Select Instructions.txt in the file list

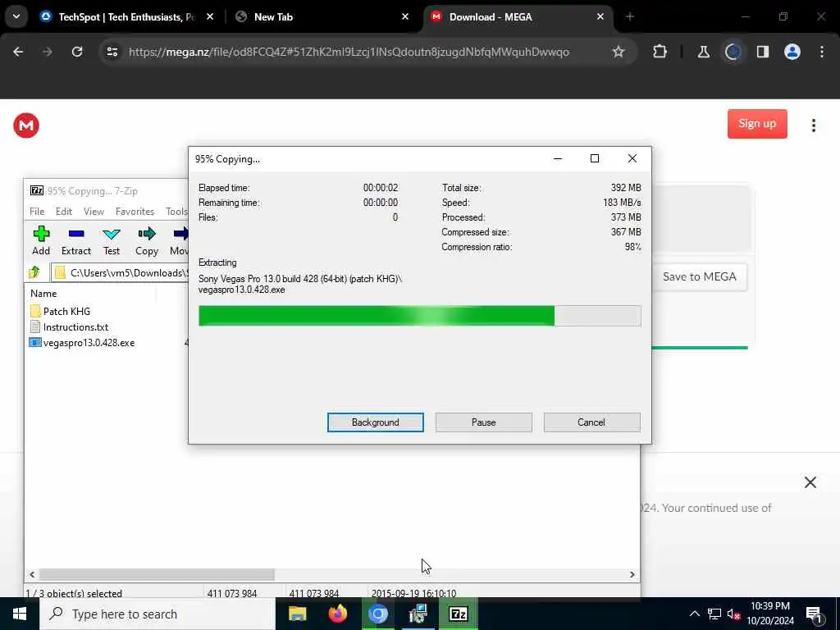point(69,326)
